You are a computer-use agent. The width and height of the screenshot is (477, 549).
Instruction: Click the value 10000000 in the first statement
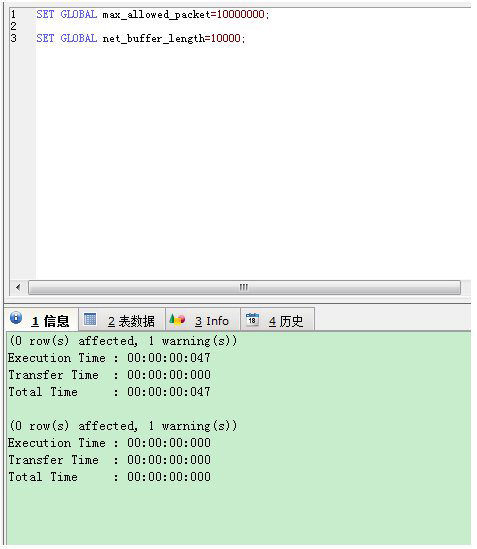(241, 14)
